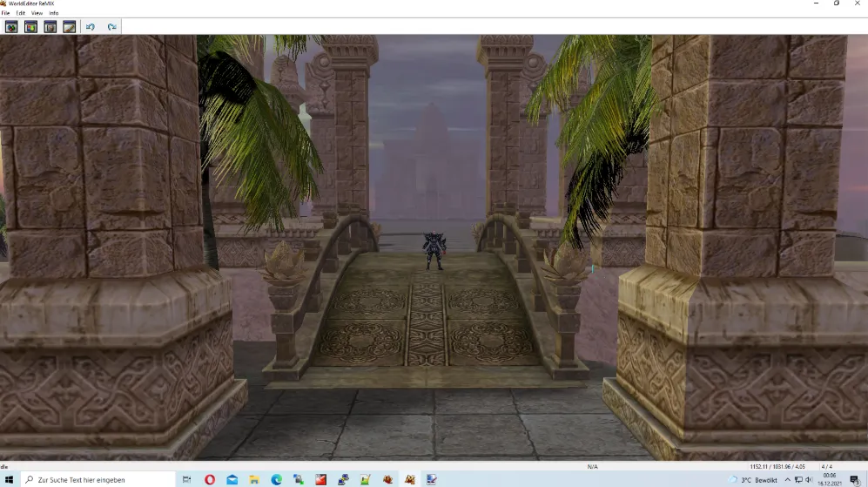Click the fourth toolbar icon with brush
This screenshot has width=868, height=487.
coord(69,27)
